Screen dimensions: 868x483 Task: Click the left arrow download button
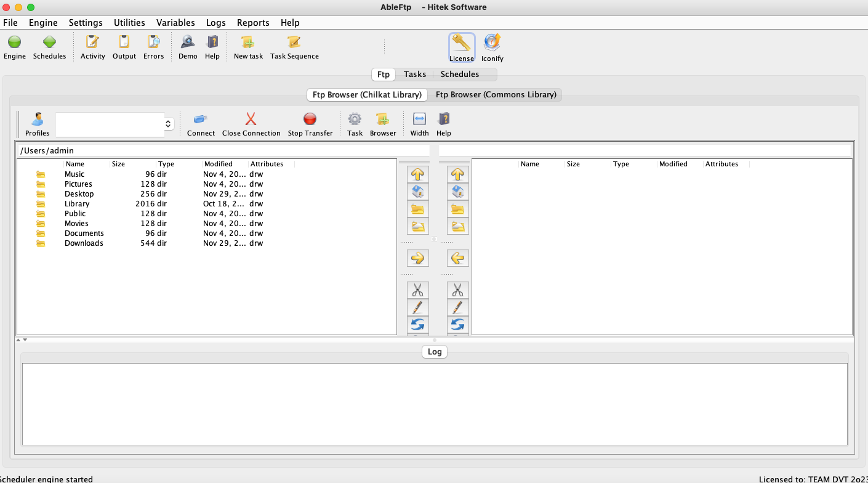pos(457,258)
